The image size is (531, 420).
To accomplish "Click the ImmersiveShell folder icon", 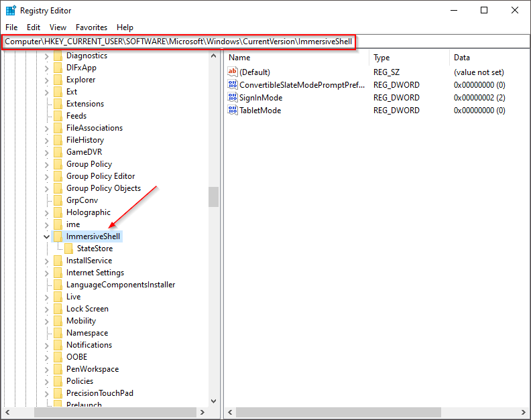I will [58, 236].
